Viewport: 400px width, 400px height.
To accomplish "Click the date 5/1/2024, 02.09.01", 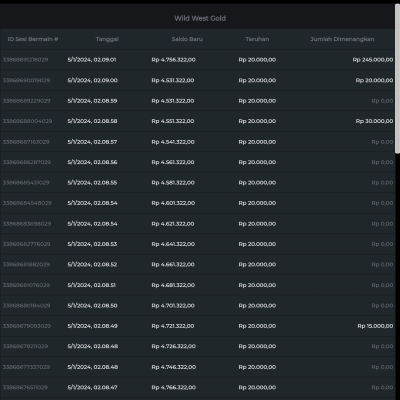I will click(92, 60).
